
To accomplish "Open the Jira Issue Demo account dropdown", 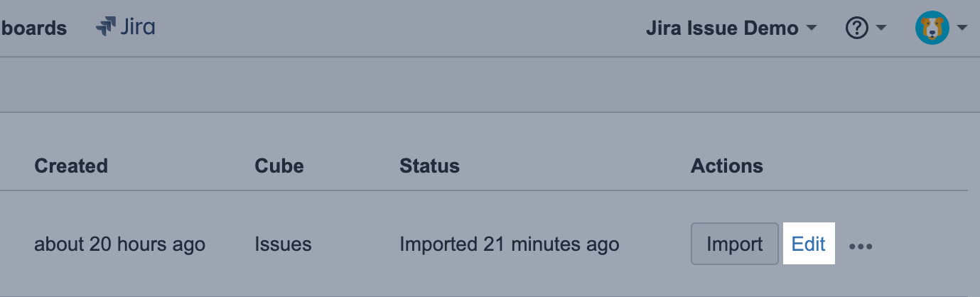I will point(731,28).
